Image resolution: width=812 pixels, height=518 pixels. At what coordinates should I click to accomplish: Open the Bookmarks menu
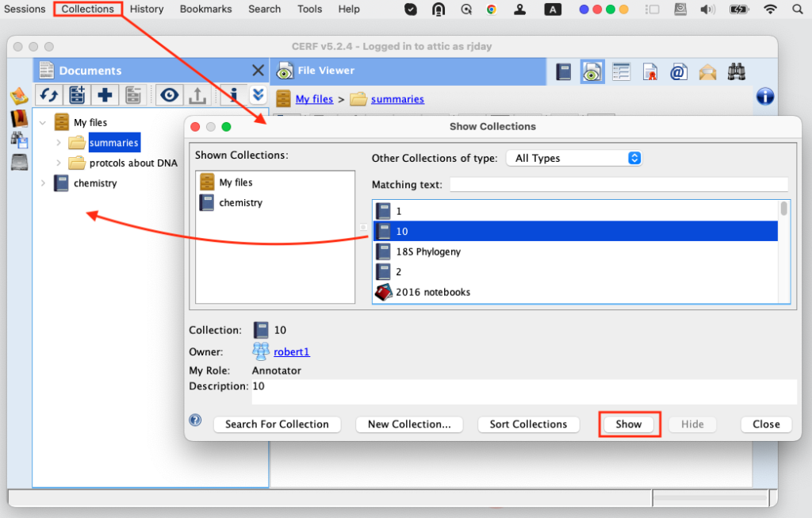205,9
